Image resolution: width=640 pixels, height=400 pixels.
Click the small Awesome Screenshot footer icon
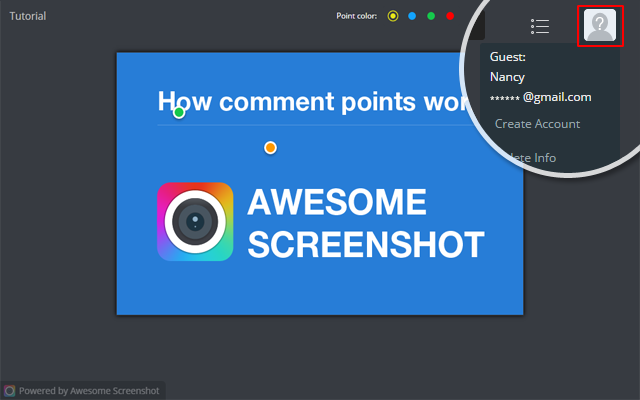coord(9,391)
